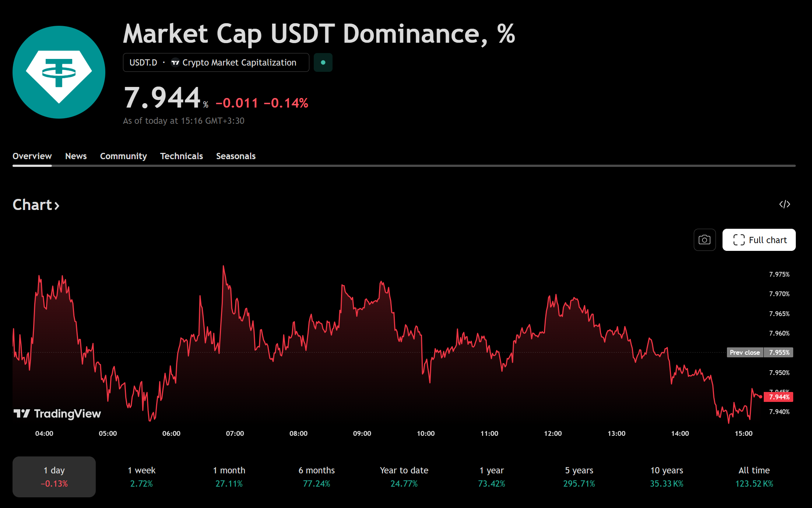Select the 1 week range
This screenshot has width=812, height=508.
click(x=141, y=477)
